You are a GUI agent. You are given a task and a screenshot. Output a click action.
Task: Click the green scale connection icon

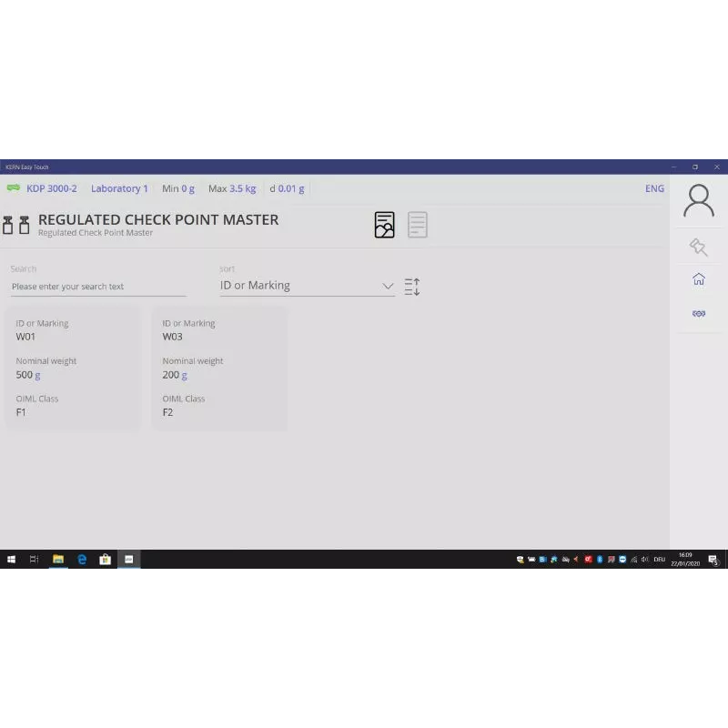[14, 188]
